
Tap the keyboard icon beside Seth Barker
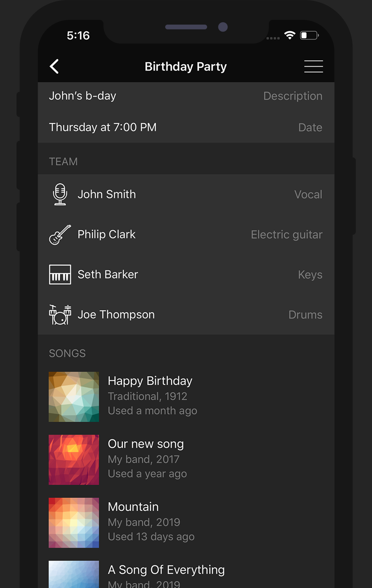60,274
